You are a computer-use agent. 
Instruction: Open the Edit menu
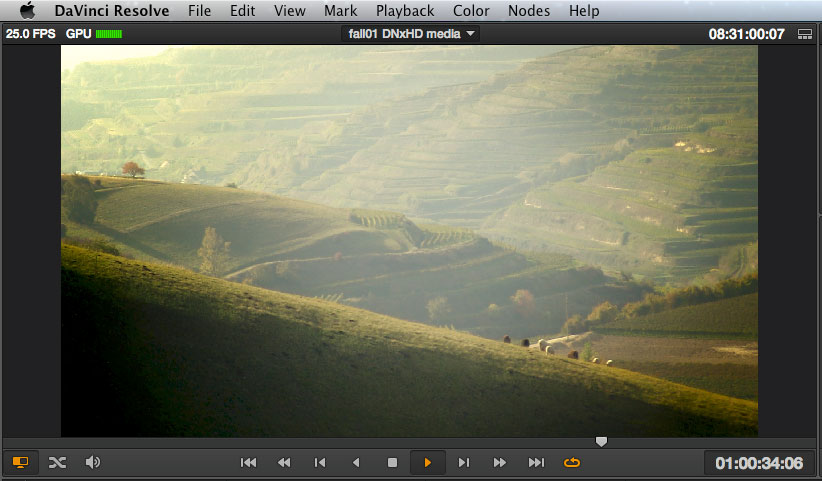[x=242, y=10]
